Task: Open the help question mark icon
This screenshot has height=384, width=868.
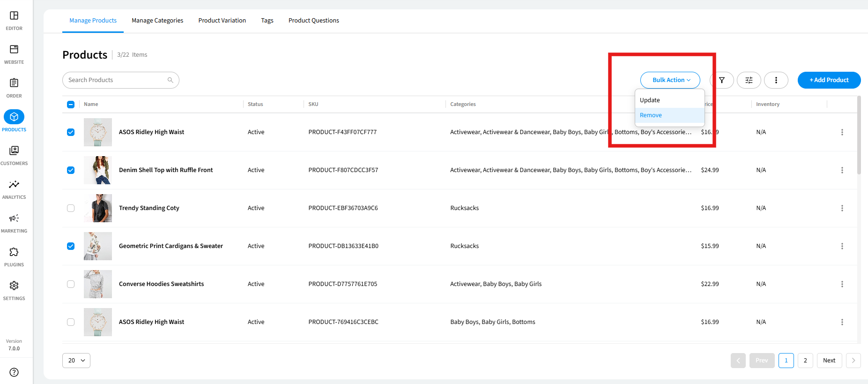Action: 14,372
